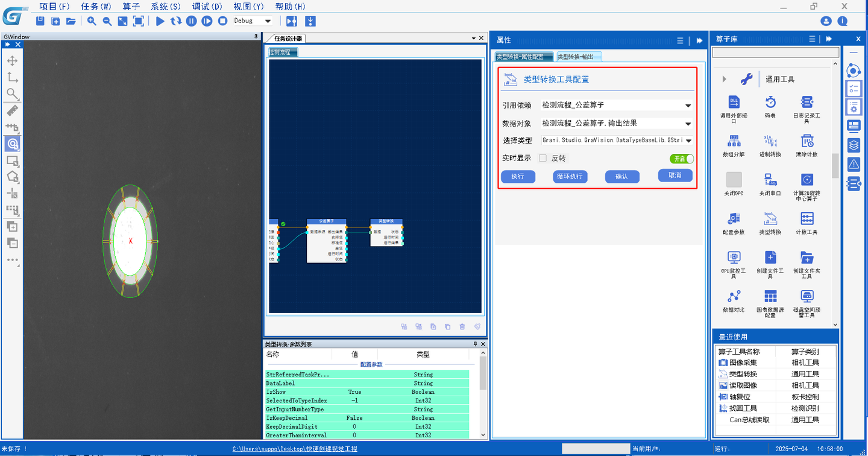Zoom out using the magnifier minus icon
Image resolution: width=868 pixels, height=456 pixels.
click(x=107, y=21)
